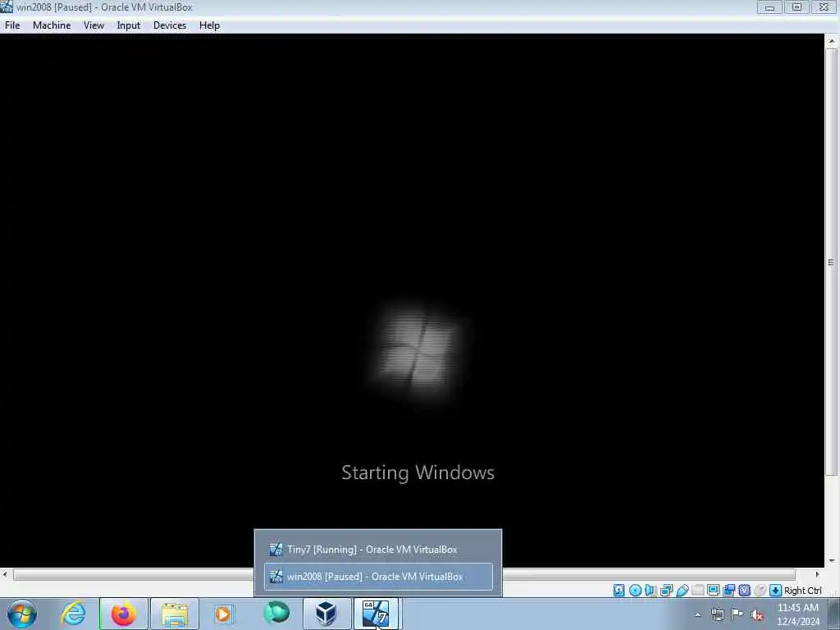Viewport: 840px width, 630px height.
Task: Open the Windows Start menu
Action: point(22,614)
